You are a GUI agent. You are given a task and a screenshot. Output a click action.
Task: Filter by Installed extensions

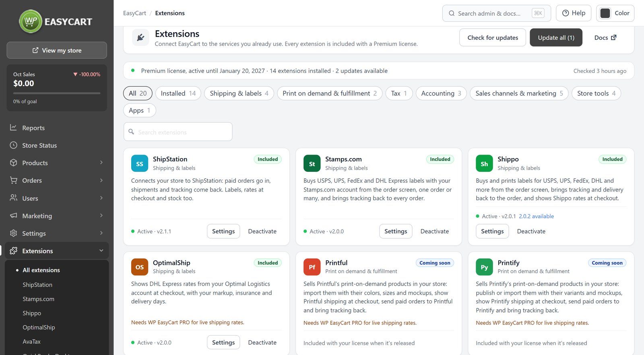pos(178,93)
